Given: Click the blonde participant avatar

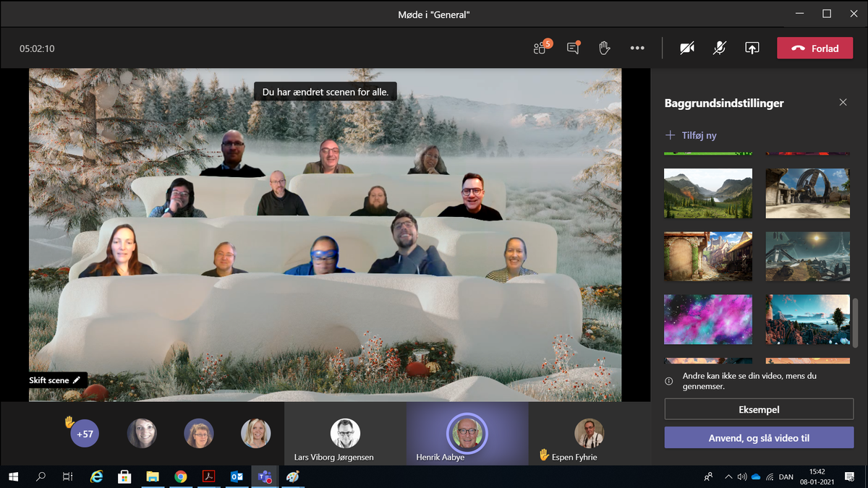Looking at the screenshot, I should point(256,434).
